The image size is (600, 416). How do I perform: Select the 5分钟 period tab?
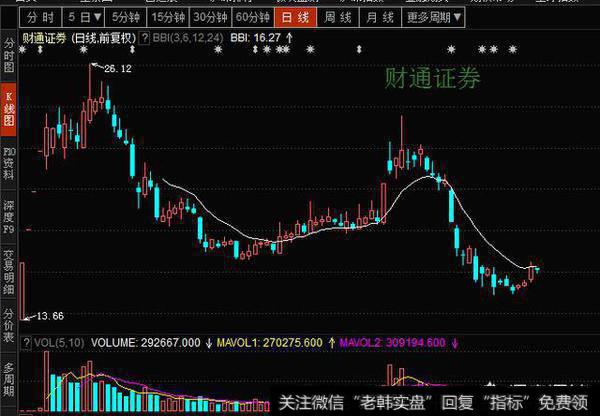click(126, 17)
